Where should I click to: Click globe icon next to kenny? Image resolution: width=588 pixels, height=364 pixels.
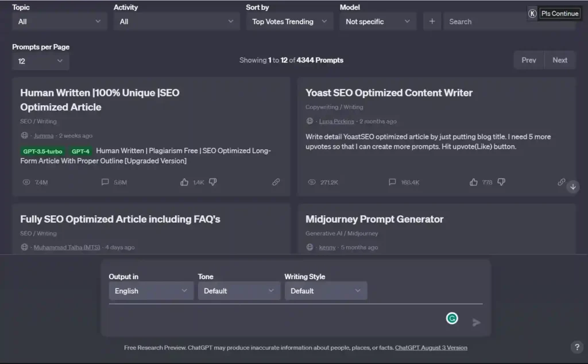pos(310,247)
